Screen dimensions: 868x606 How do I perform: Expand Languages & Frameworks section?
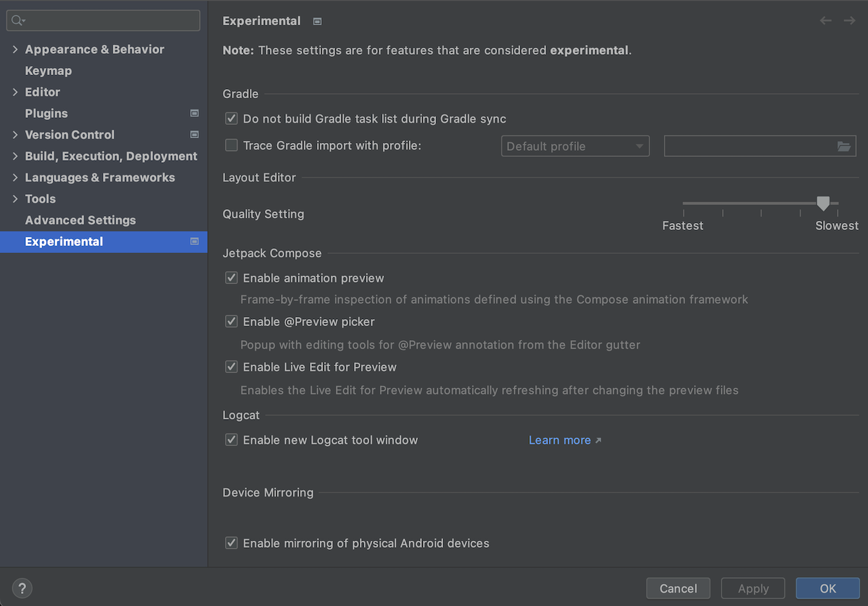click(15, 177)
